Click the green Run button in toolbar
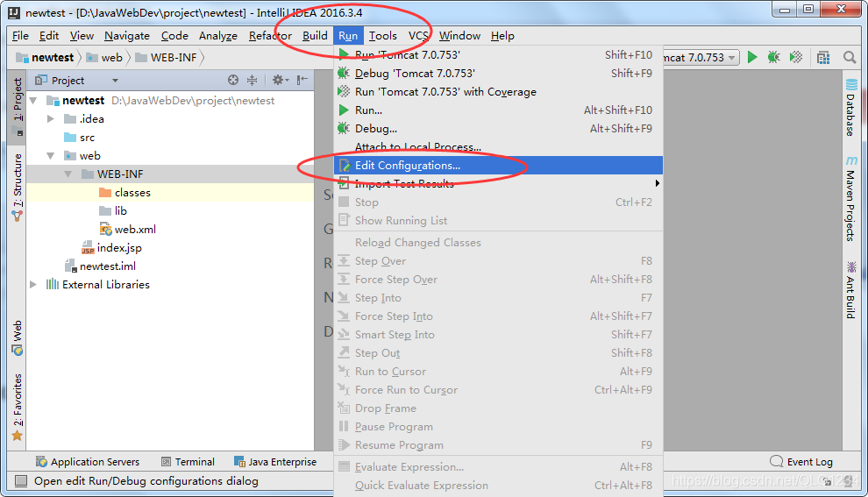This screenshot has width=868, height=497. pyautogui.click(x=751, y=57)
